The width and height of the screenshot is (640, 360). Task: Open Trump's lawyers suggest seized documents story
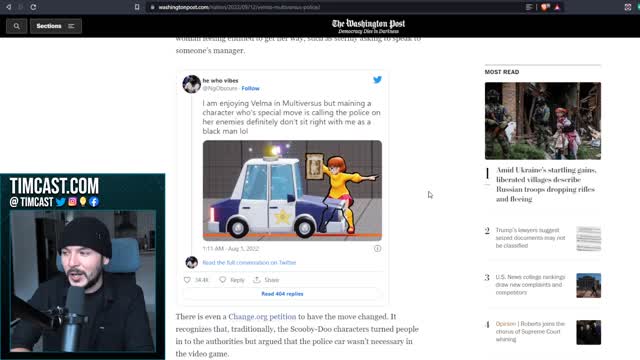coord(530,238)
